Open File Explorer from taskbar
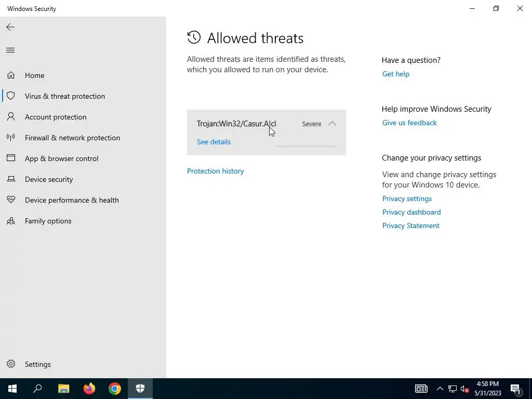532x399 pixels. coord(63,389)
